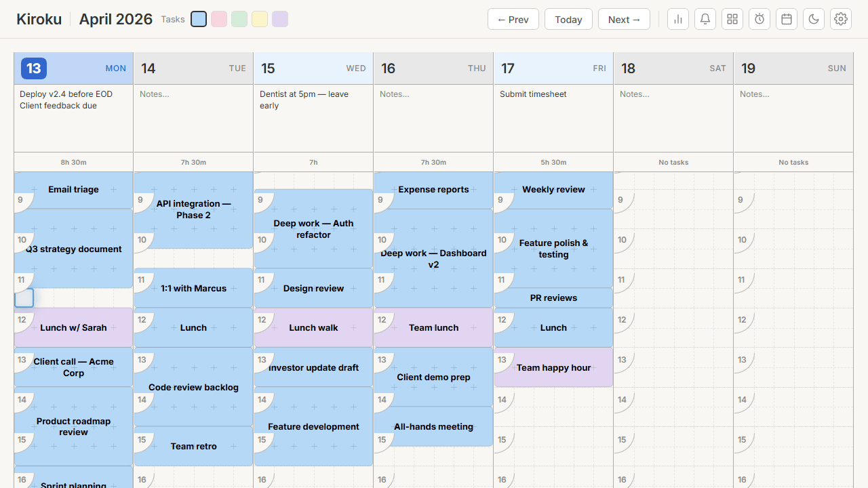Open the settings gear
Screen dimensions: 868x488
point(840,18)
